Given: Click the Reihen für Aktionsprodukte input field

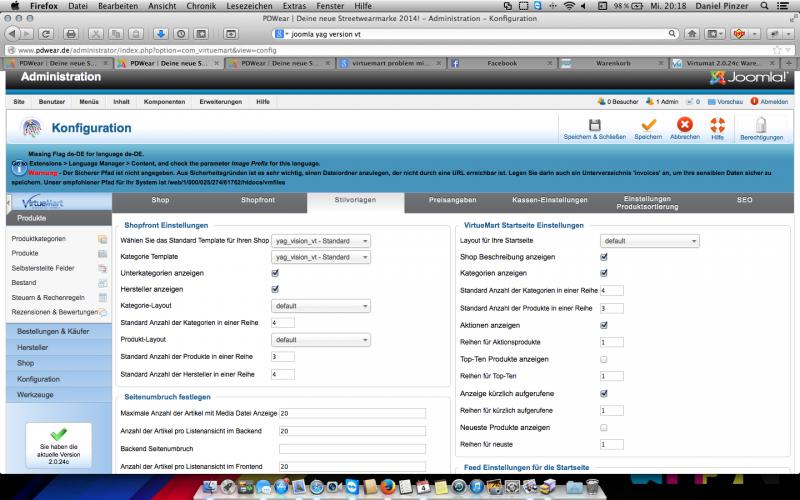Looking at the screenshot, I should pyautogui.click(x=611, y=342).
